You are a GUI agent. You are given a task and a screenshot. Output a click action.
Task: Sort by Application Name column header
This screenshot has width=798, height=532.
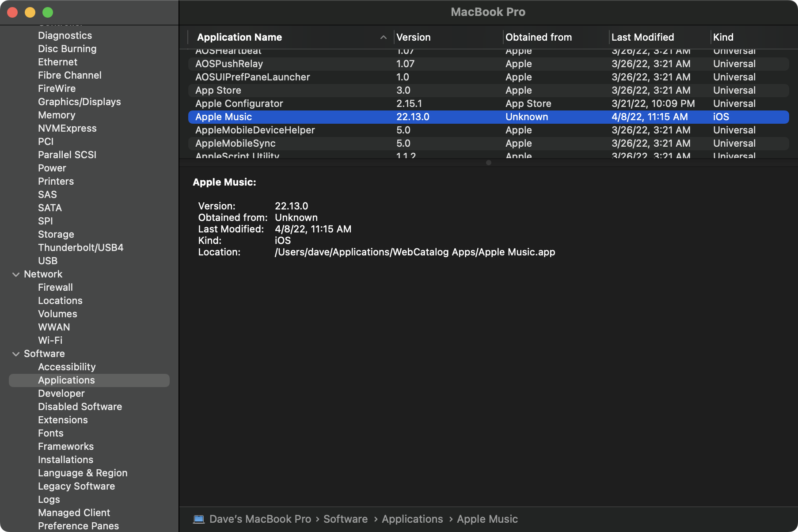239,38
